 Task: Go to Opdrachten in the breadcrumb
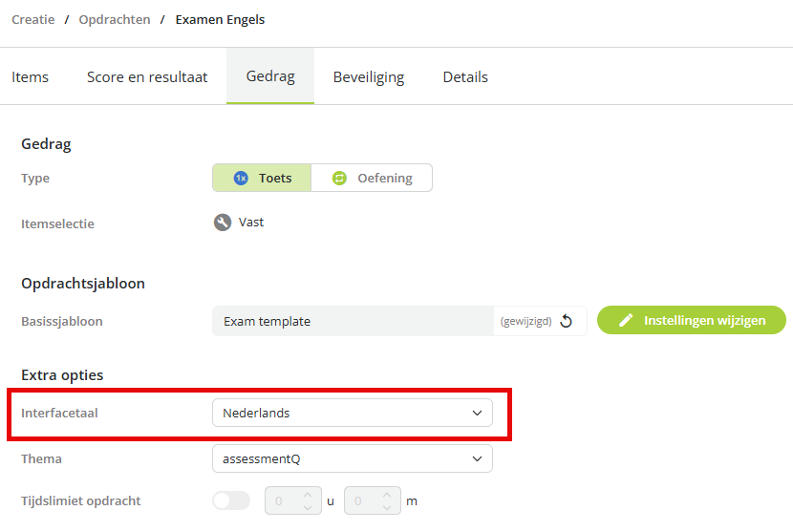(115, 20)
